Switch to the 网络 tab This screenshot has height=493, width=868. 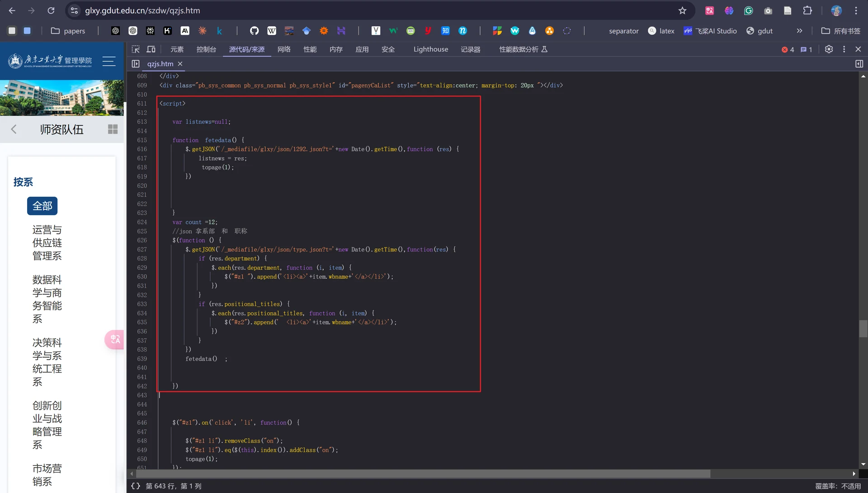(x=284, y=49)
